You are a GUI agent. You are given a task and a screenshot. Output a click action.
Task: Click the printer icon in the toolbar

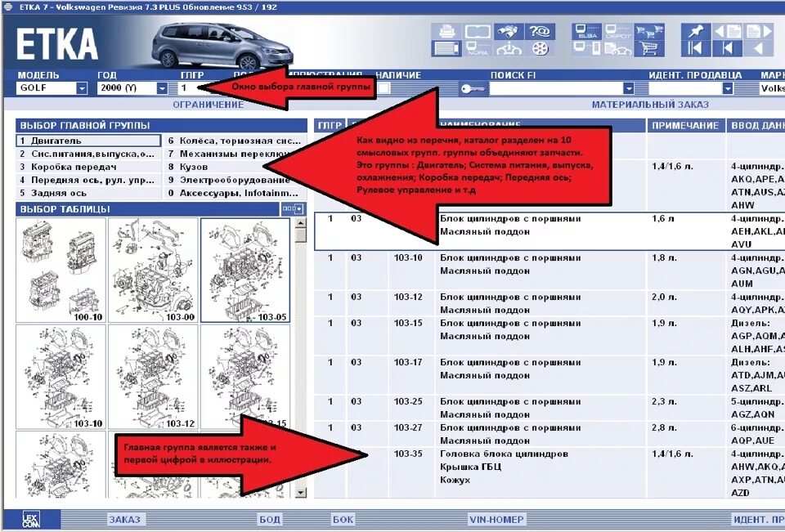446,32
